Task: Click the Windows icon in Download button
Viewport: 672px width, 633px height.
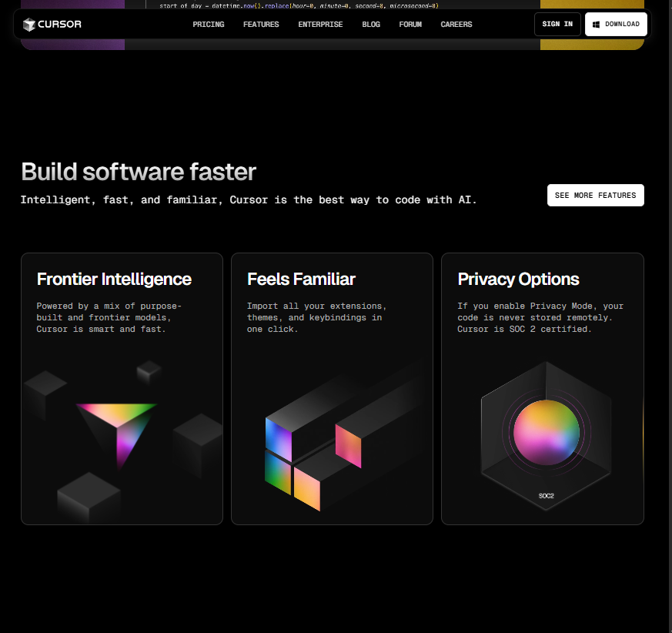Action: click(596, 25)
